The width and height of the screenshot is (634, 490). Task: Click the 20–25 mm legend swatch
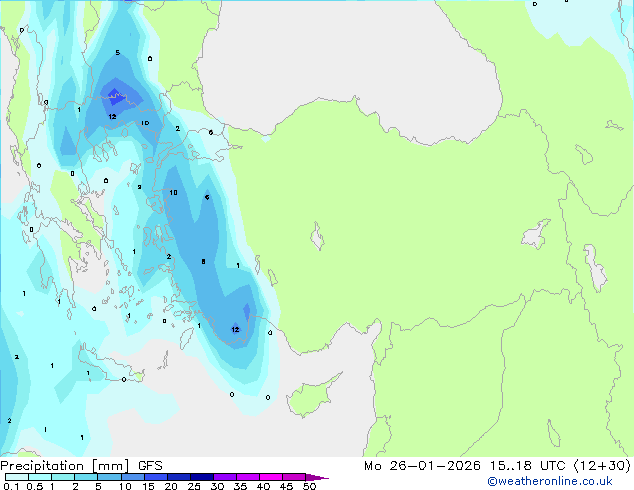click(179, 477)
